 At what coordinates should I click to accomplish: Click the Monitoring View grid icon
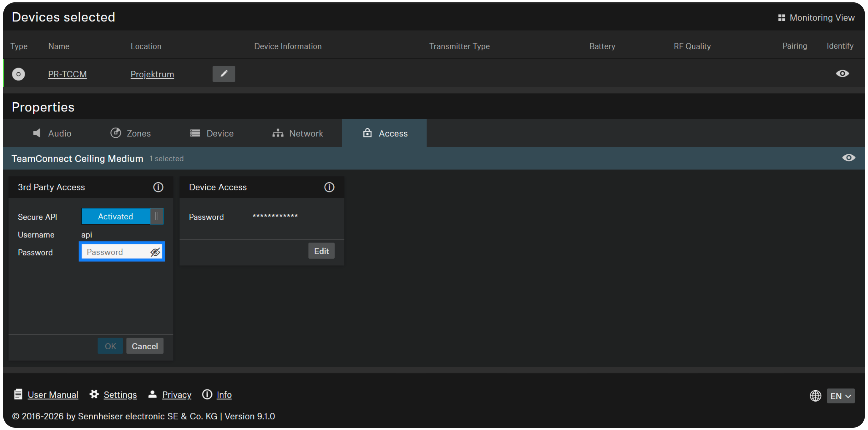tap(781, 18)
